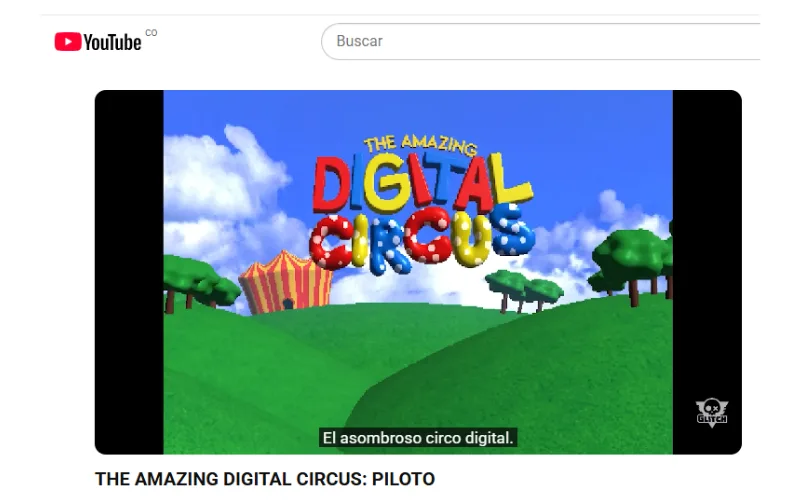800x500 pixels.
Task: Click the polka-dot CIRCUS lettering
Action: [421, 240]
